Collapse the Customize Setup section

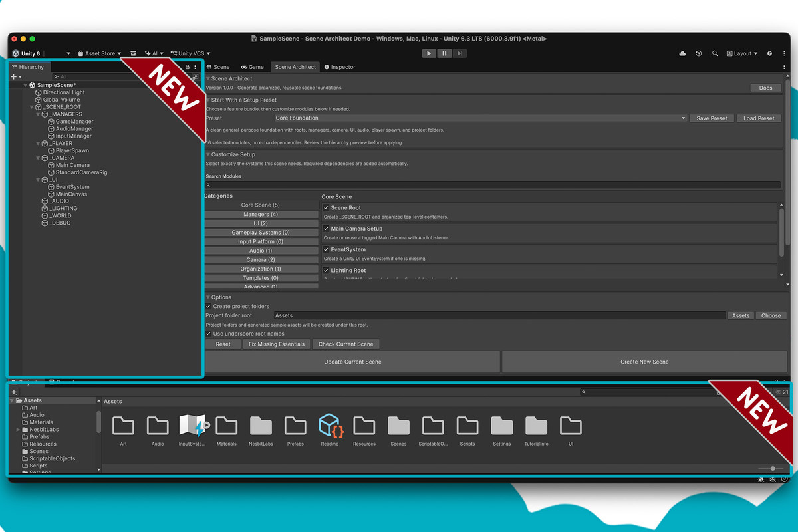coord(208,154)
